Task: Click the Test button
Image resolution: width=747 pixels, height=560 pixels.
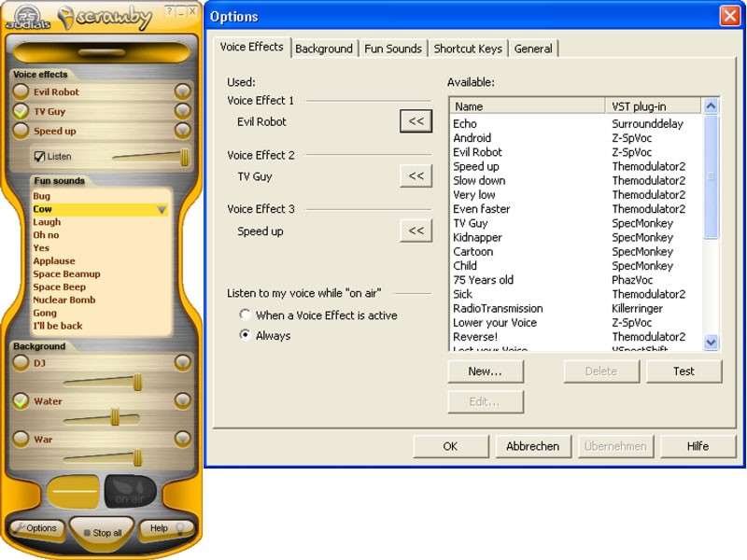Action: (684, 371)
